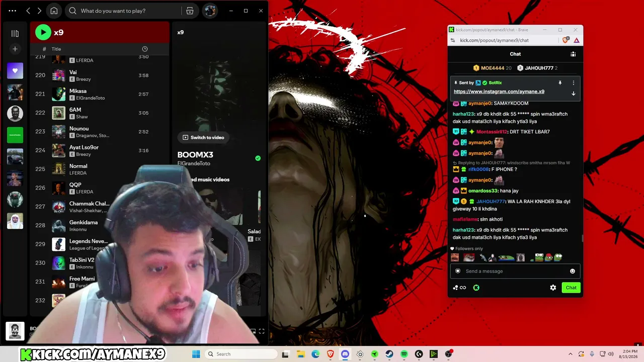Open the Spotify profile avatar menu
The width and height of the screenshot is (644, 362).
pos(210,11)
